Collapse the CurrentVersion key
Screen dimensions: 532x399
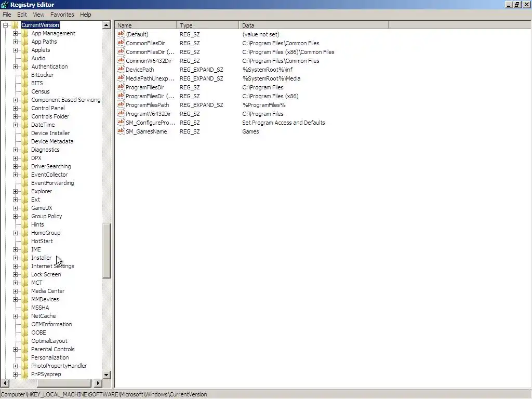5,25
